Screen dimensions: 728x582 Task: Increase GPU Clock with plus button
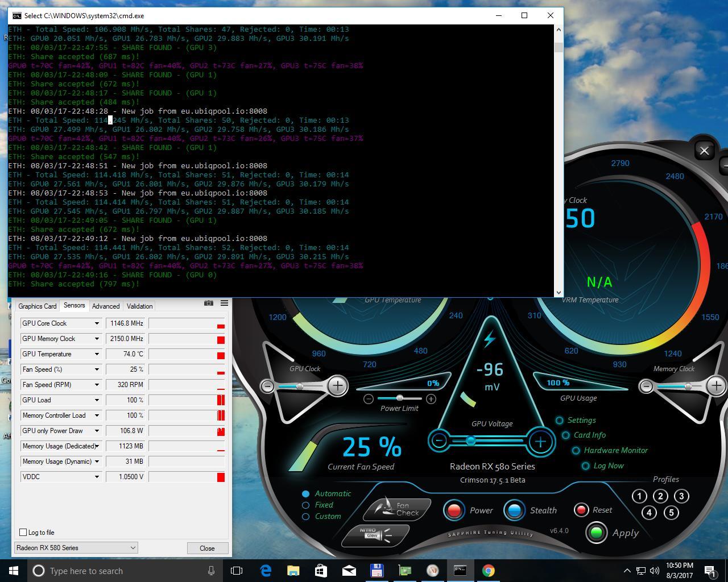pyautogui.click(x=338, y=386)
